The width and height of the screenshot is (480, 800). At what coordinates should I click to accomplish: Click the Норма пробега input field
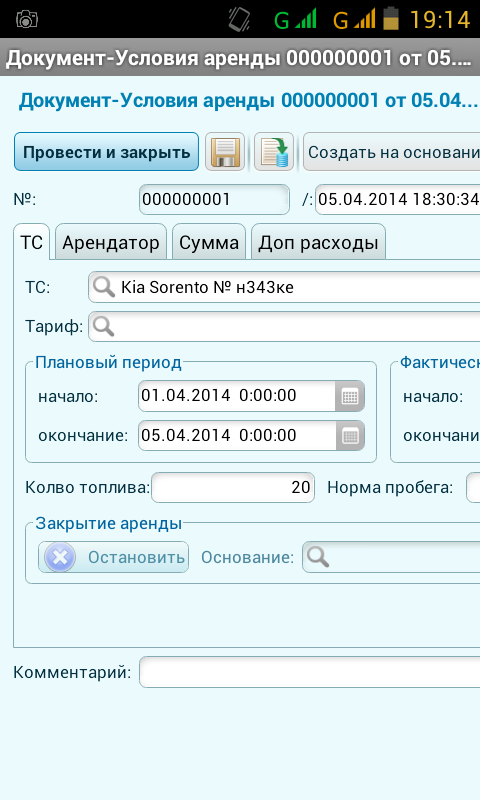click(x=473, y=488)
